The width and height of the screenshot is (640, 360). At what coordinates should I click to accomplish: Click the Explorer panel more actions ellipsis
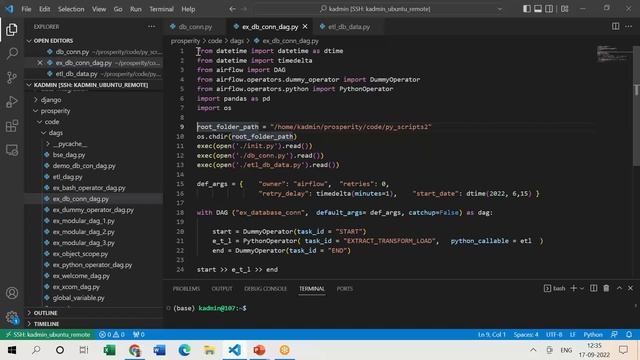pyautogui.click(x=152, y=27)
